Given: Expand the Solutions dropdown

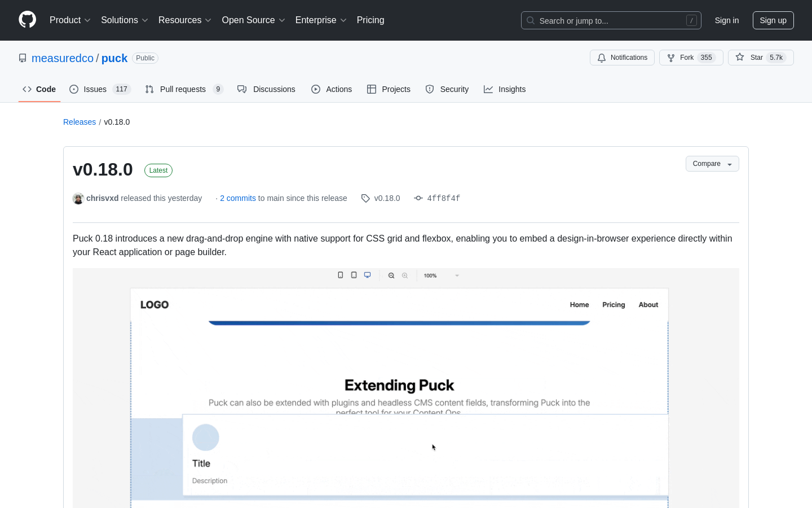Looking at the screenshot, I should pos(125,20).
